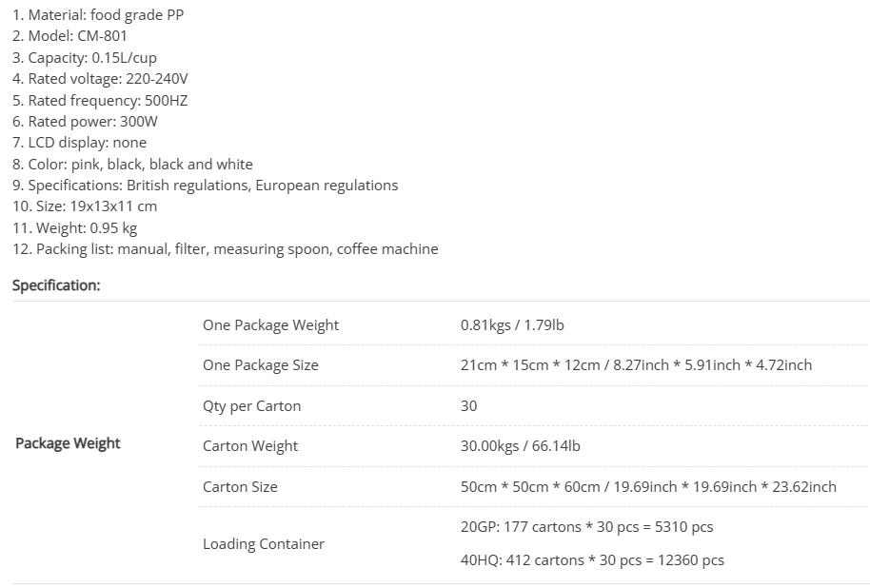
Task: Click the Material food grade PP line
Action: click(98, 15)
